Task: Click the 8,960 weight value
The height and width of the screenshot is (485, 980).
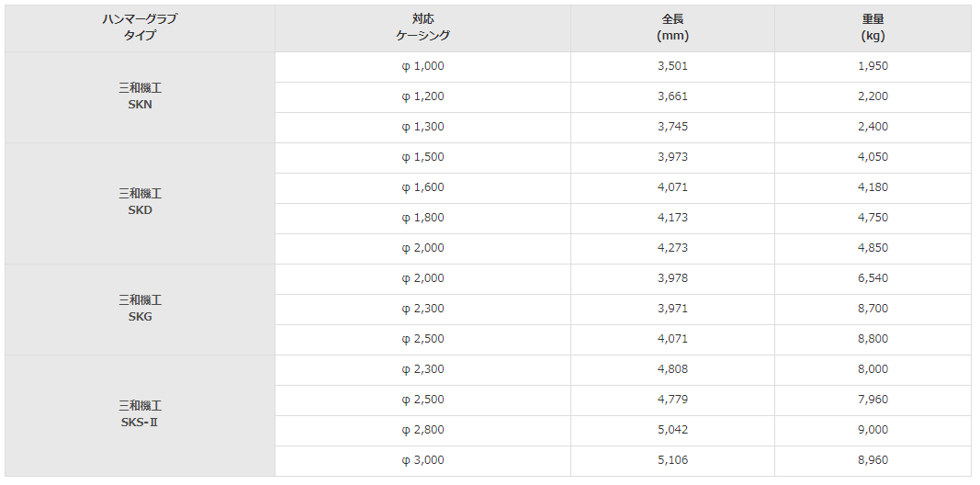Action: [873, 461]
